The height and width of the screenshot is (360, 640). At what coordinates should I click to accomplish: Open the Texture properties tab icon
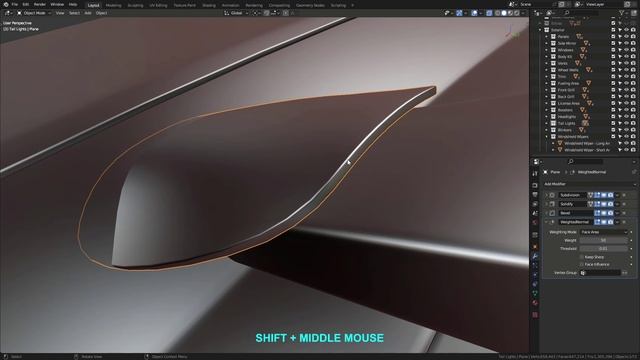coord(535,315)
